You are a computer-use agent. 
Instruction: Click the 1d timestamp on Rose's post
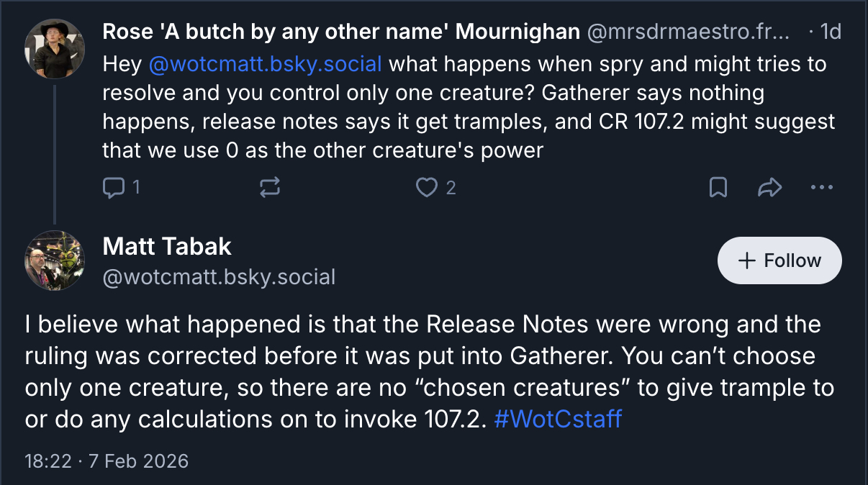pos(831,32)
